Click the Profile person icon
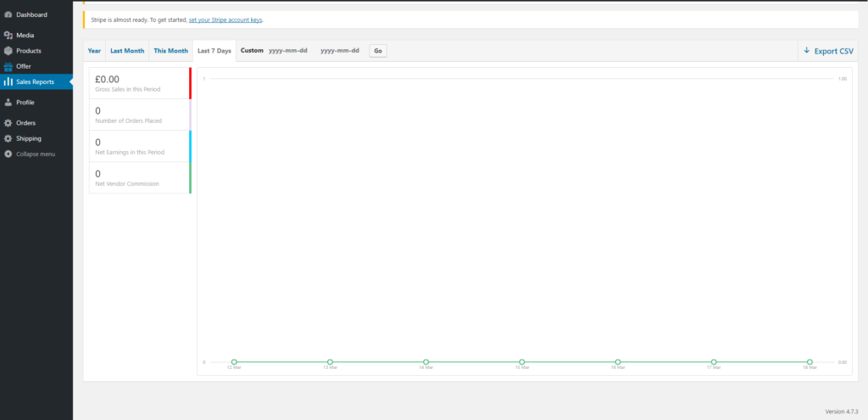The height and width of the screenshot is (420, 868). click(x=8, y=103)
